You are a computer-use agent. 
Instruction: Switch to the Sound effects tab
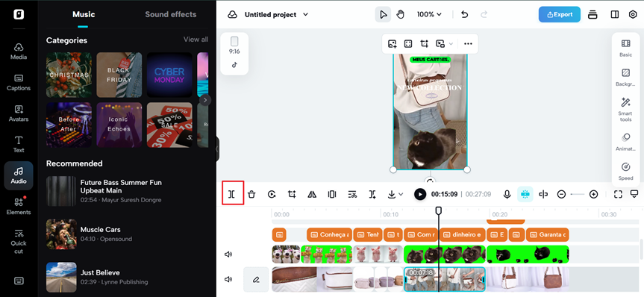170,14
